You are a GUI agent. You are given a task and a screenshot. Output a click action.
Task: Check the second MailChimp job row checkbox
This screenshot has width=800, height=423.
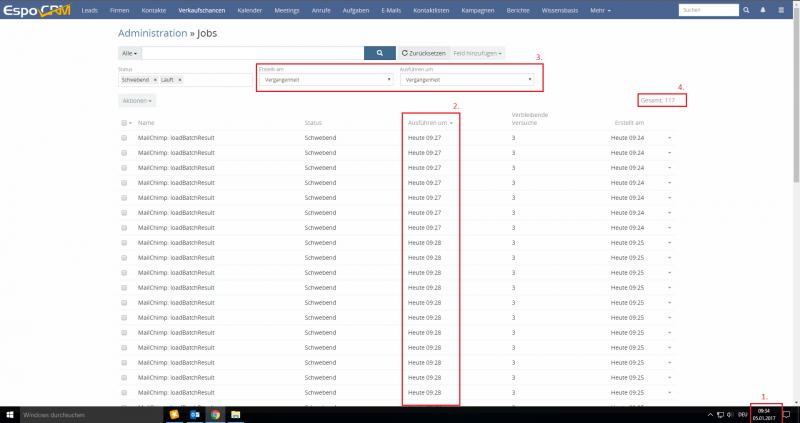[124, 152]
